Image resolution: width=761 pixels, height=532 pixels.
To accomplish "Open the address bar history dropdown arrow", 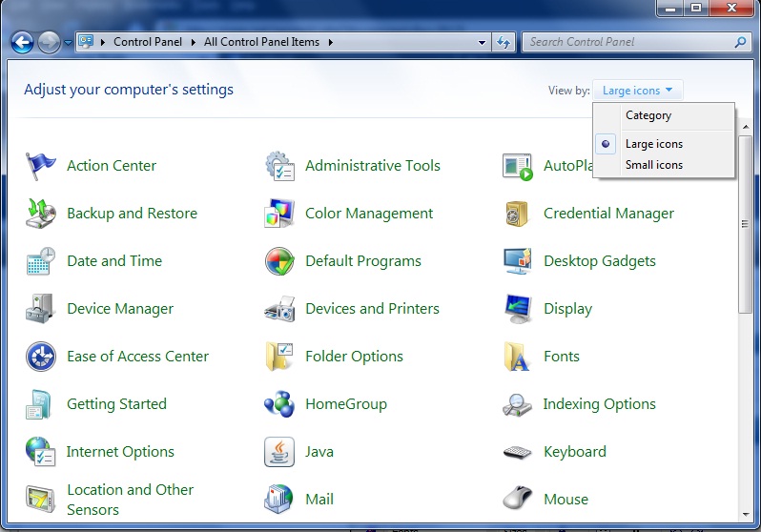I will [482, 43].
